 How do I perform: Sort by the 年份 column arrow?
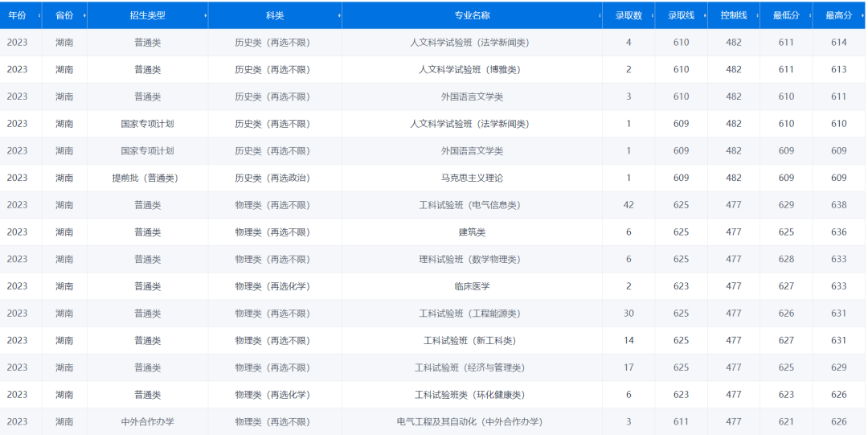(x=39, y=16)
